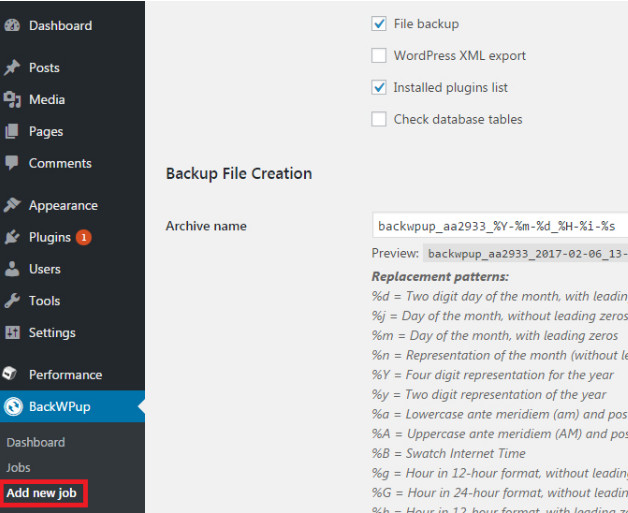This screenshot has width=628, height=513.
Task: Click the Archive name input field
Action: (500, 226)
